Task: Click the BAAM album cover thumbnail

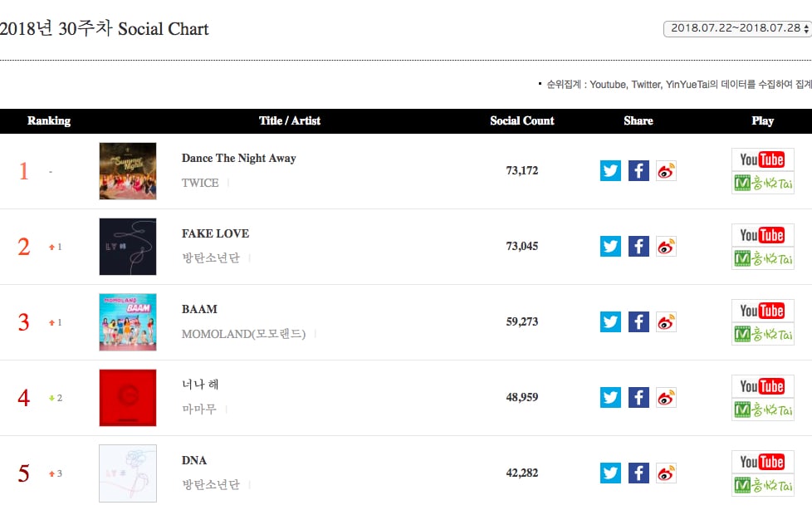Action: (x=127, y=322)
